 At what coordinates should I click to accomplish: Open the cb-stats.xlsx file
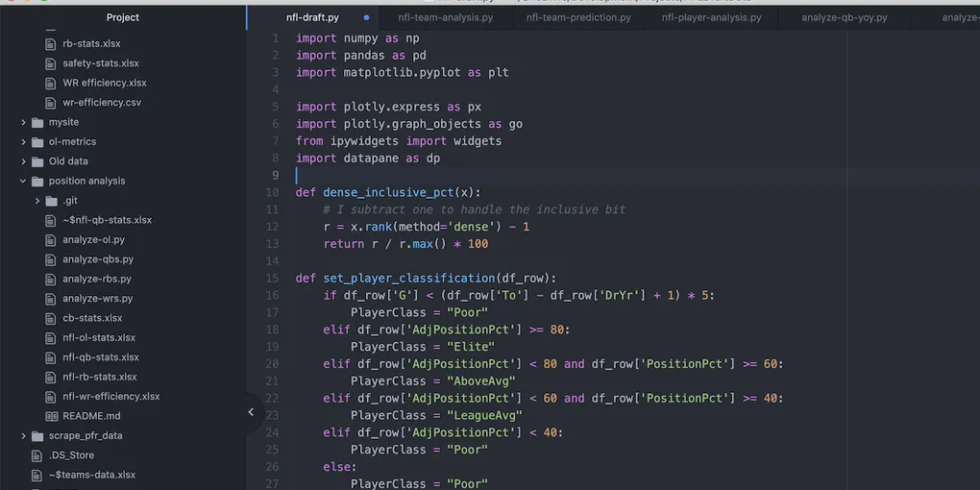pyautogui.click(x=92, y=318)
